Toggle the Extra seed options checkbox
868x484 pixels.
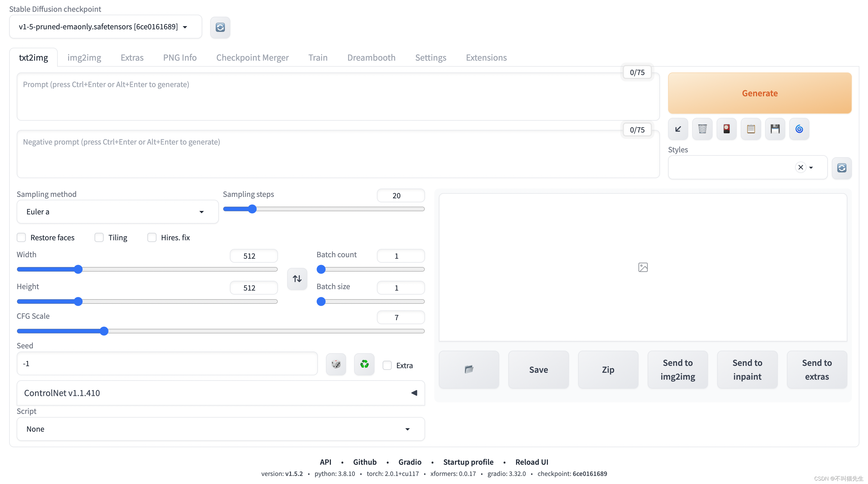(x=387, y=365)
